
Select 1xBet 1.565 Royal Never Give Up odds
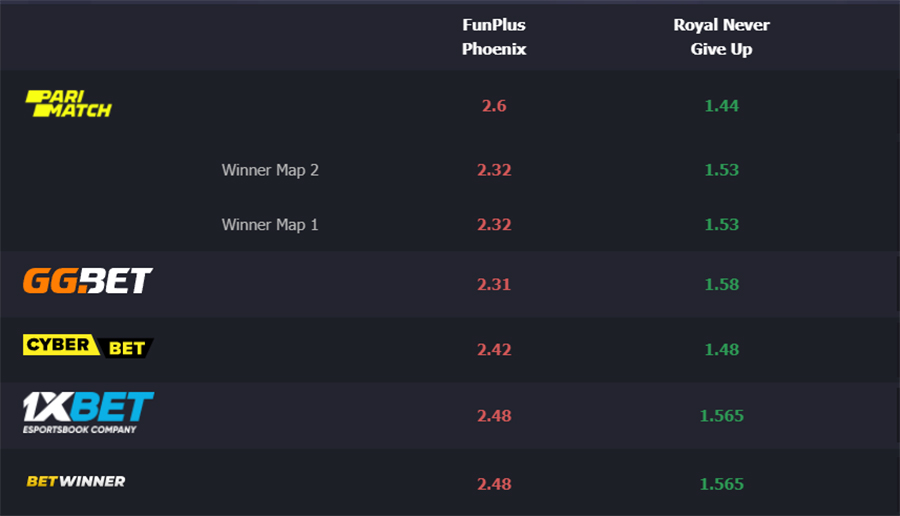tap(721, 416)
